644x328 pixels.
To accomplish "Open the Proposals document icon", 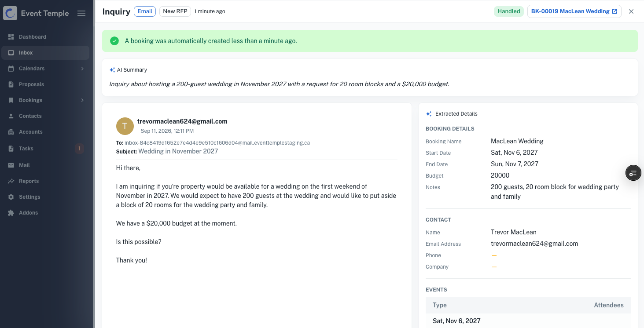I will pyautogui.click(x=11, y=84).
